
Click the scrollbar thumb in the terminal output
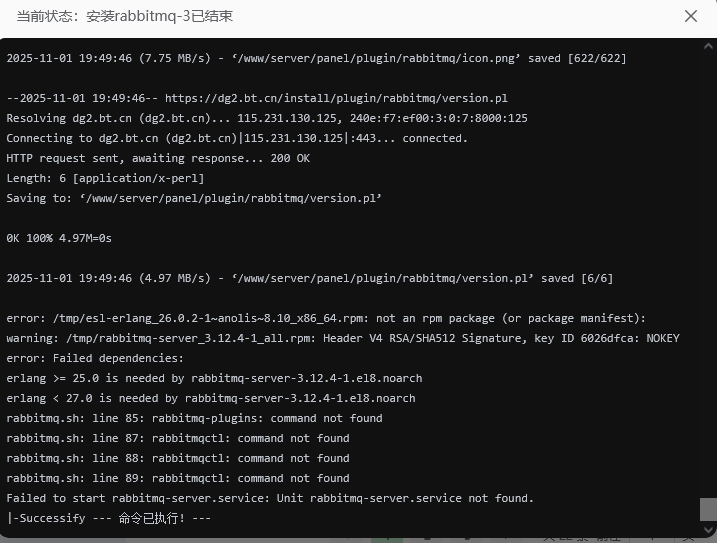tap(707, 509)
